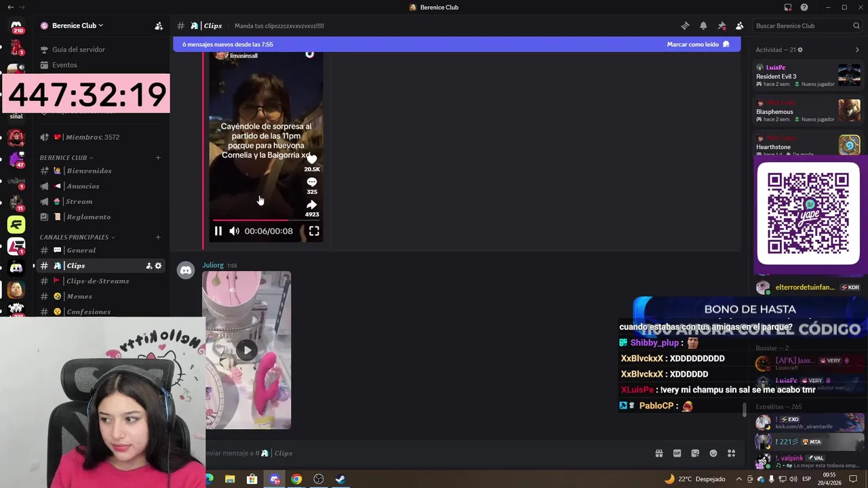The width and height of the screenshot is (868, 488).
Task: Open Microsoft Store in taskbar
Action: [x=252, y=479]
